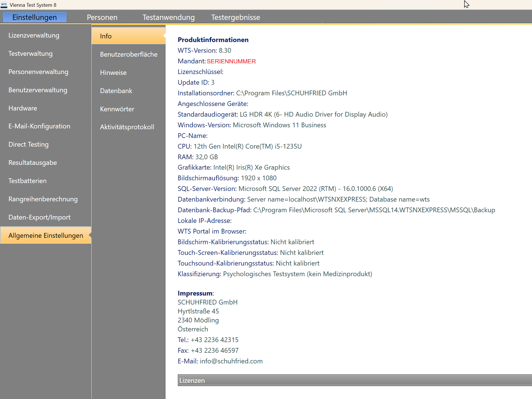Open the Kennwörter submenu
532x399 pixels.
point(117,109)
